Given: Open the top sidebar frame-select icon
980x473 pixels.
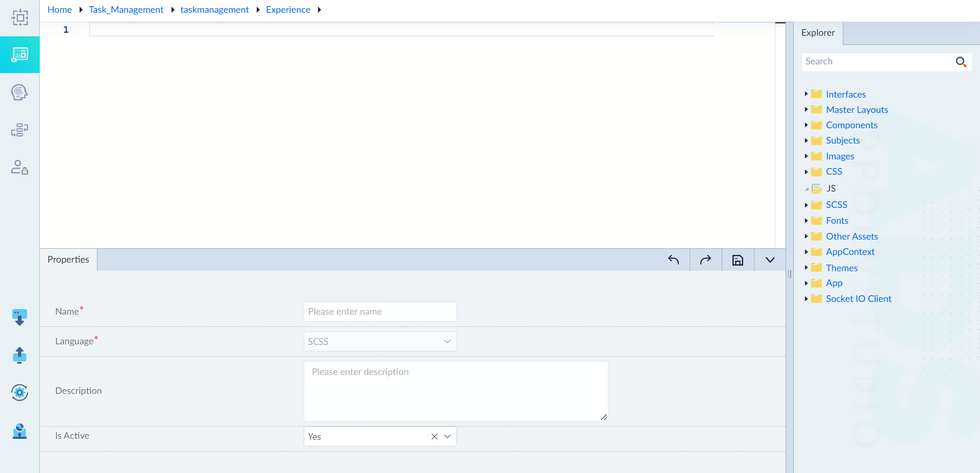Looking at the screenshot, I should point(20,17).
